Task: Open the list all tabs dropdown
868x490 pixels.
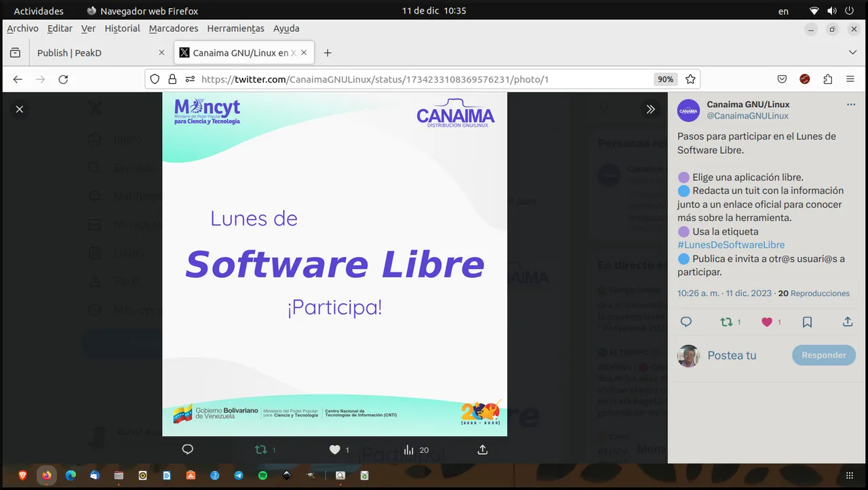Action: pyautogui.click(x=852, y=53)
